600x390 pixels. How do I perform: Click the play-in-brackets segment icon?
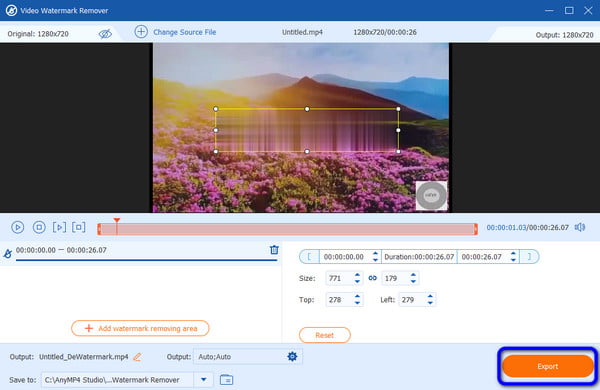tap(59, 227)
